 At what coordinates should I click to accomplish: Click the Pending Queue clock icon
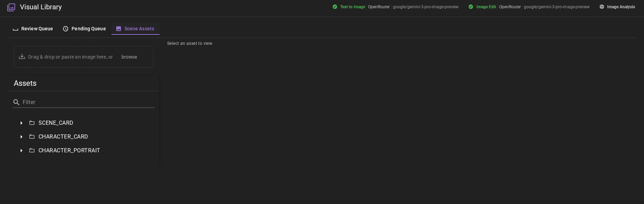coord(66,29)
